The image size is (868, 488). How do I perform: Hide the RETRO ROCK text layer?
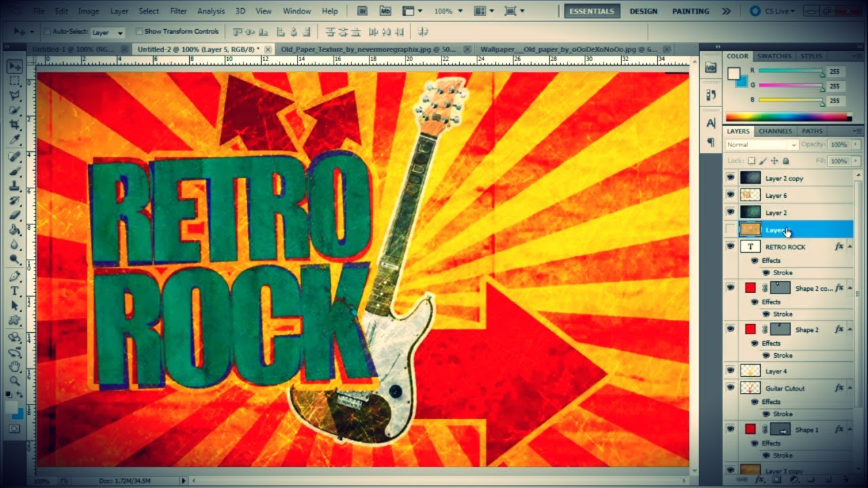click(730, 247)
